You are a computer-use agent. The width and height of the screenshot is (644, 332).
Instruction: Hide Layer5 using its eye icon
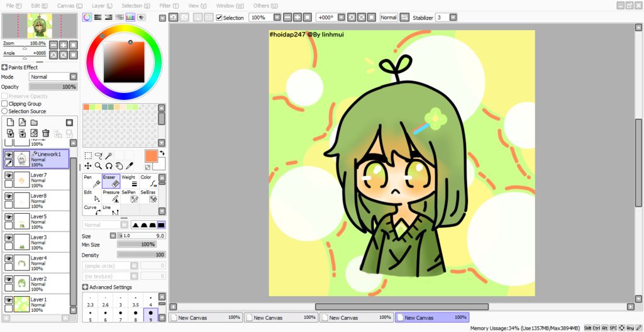click(8, 217)
